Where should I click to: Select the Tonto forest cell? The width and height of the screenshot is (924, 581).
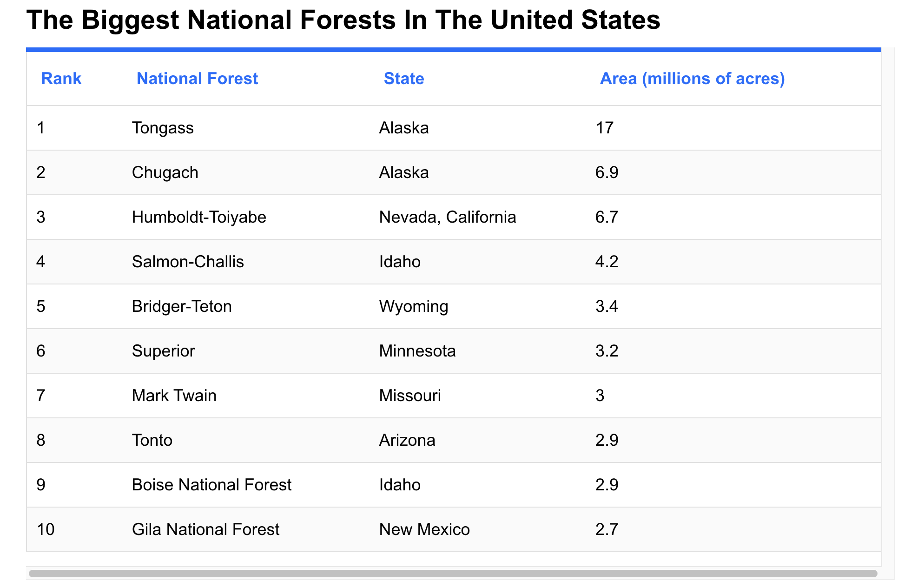[x=152, y=440]
